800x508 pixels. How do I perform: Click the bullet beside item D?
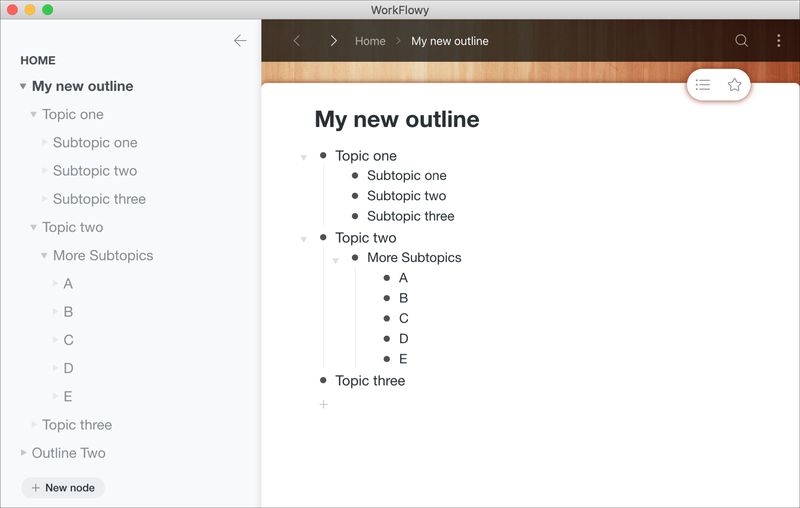387,339
